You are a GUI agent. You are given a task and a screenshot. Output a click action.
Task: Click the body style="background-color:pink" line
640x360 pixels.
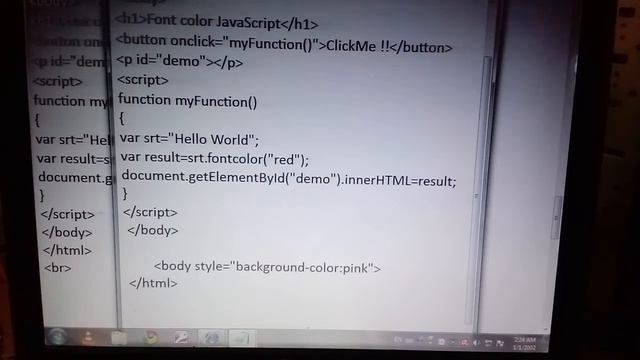point(267,267)
